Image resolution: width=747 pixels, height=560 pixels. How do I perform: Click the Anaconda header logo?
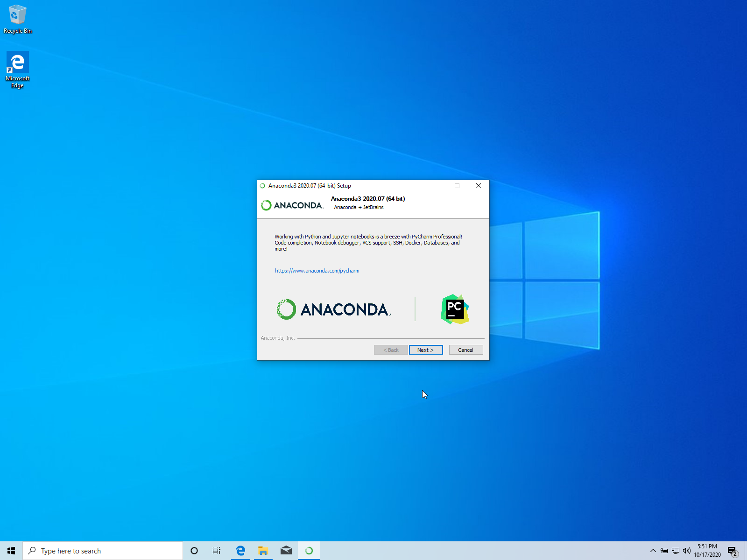pyautogui.click(x=292, y=205)
